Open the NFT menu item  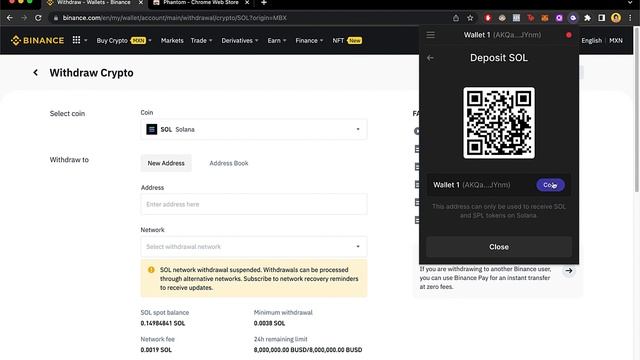click(347, 40)
